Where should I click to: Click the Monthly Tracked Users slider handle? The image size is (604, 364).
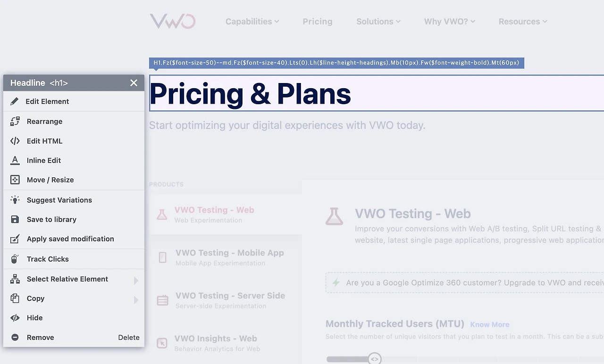(374, 359)
